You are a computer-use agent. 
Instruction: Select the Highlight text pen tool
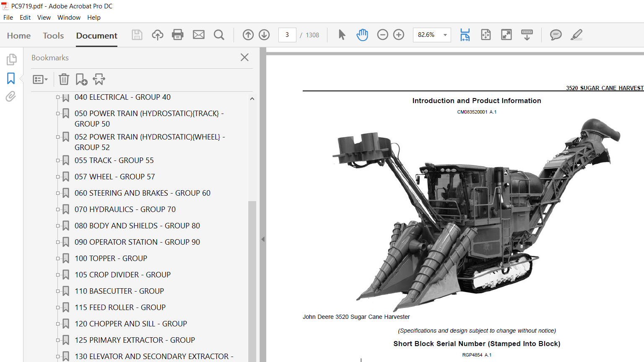point(576,35)
